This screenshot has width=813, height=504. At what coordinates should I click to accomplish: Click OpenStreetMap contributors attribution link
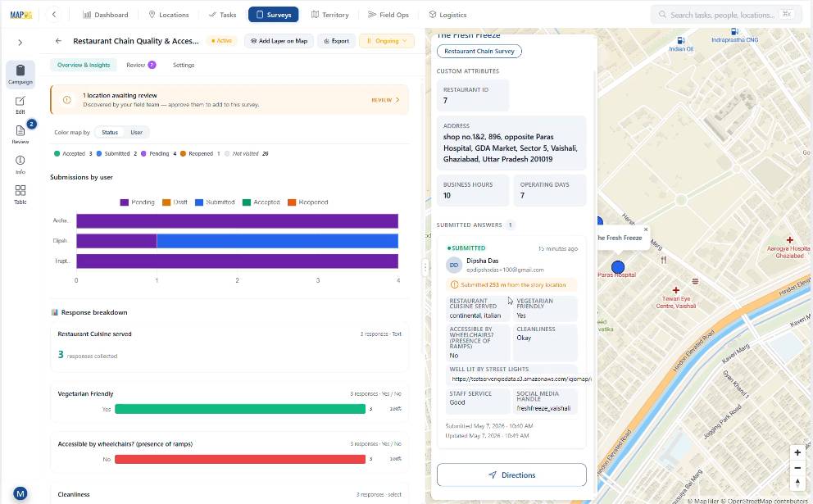click(765, 501)
